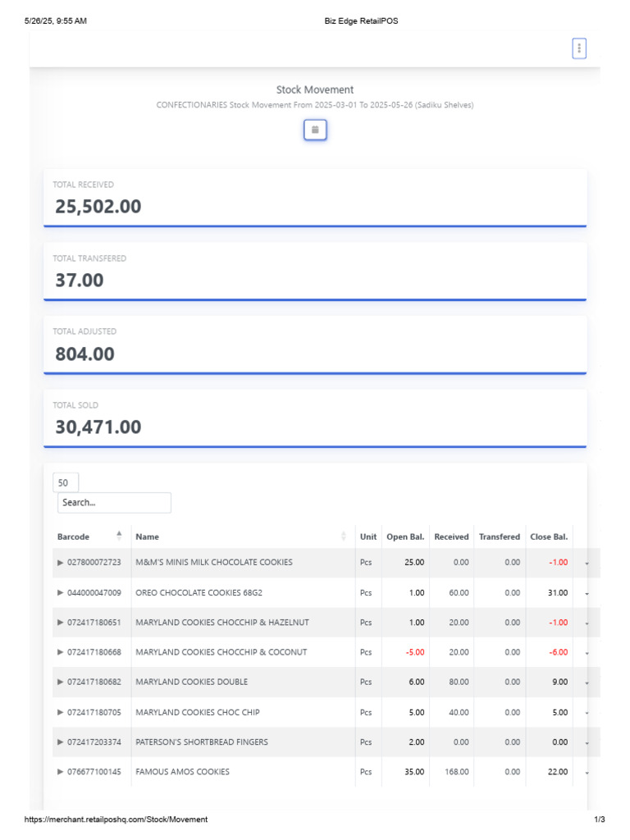Click the MARYLAND COOKIES DOUBLE name
The image size is (630, 840).
pos(192,682)
